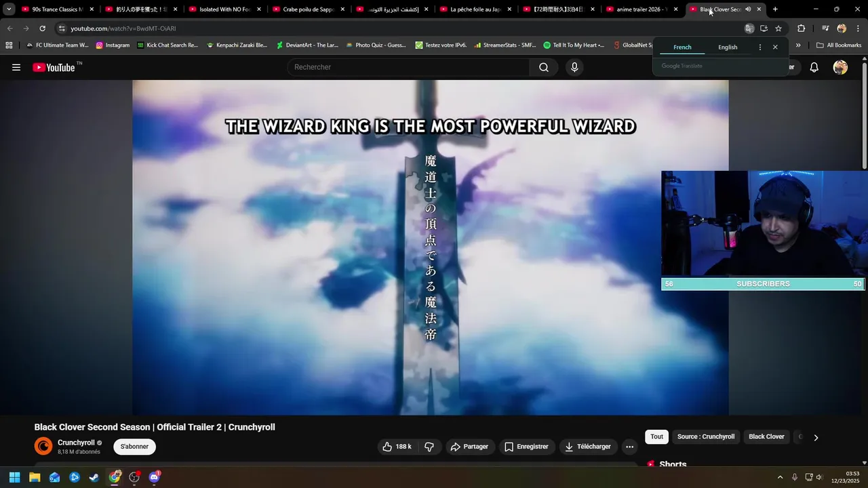868x488 pixels.
Task: Open YouTube notifications bell
Action: [814, 67]
